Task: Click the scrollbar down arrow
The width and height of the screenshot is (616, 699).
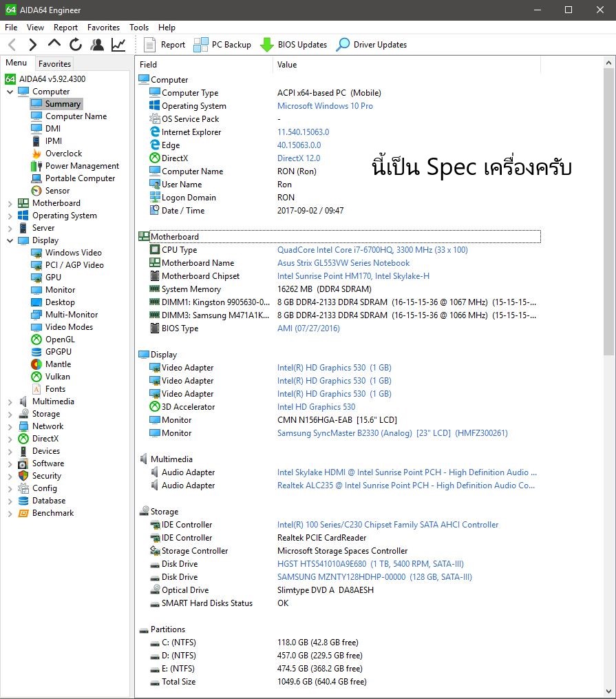Action: point(608,691)
